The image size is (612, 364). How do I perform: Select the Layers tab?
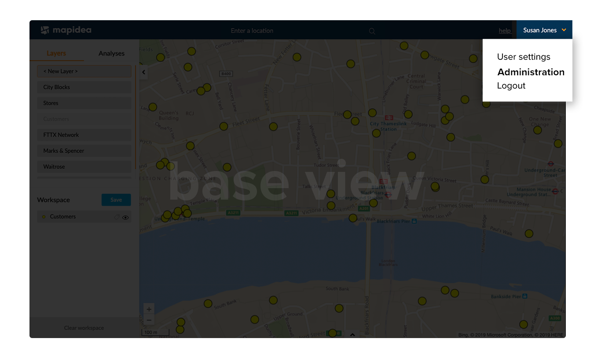[x=56, y=53]
